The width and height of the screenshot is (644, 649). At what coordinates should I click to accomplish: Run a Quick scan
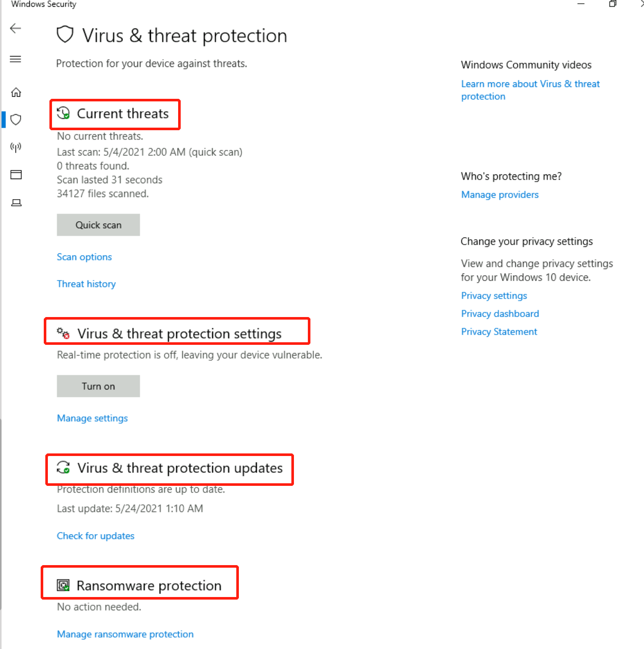pyautogui.click(x=98, y=225)
